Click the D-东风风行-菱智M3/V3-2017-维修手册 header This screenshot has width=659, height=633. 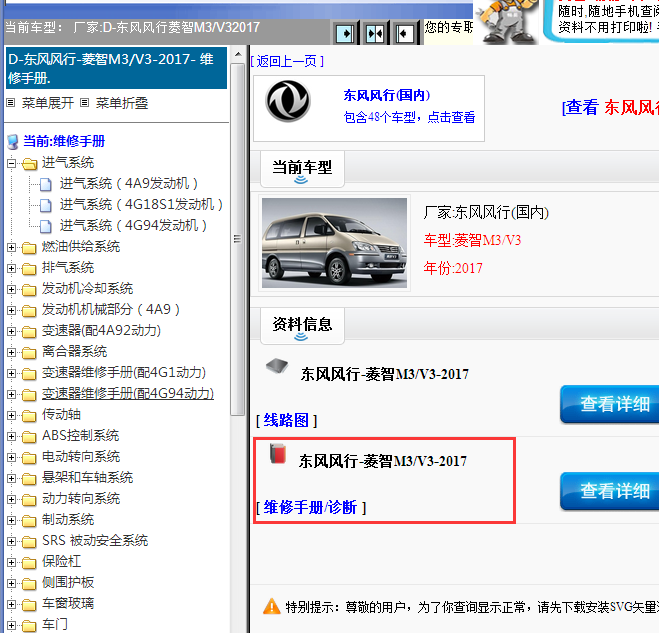pyautogui.click(x=116, y=68)
